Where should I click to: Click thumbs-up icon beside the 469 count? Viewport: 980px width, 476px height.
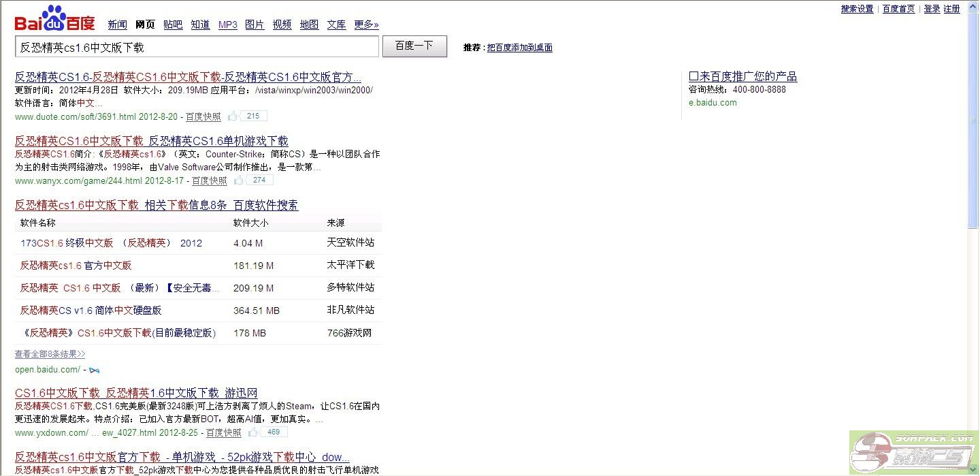coord(253,432)
